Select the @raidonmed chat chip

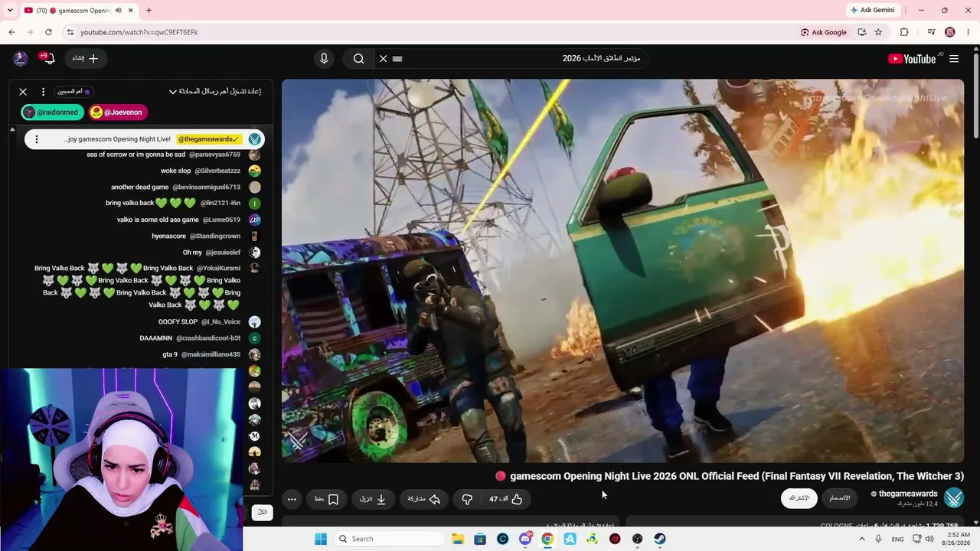52,112
